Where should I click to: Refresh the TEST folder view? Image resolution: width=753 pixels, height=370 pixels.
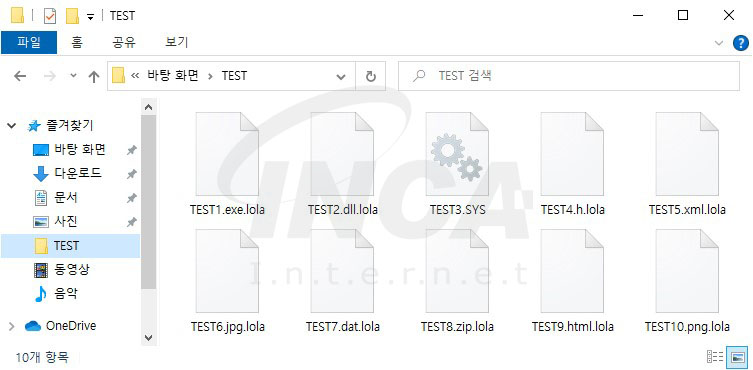(x=371, y=76)
